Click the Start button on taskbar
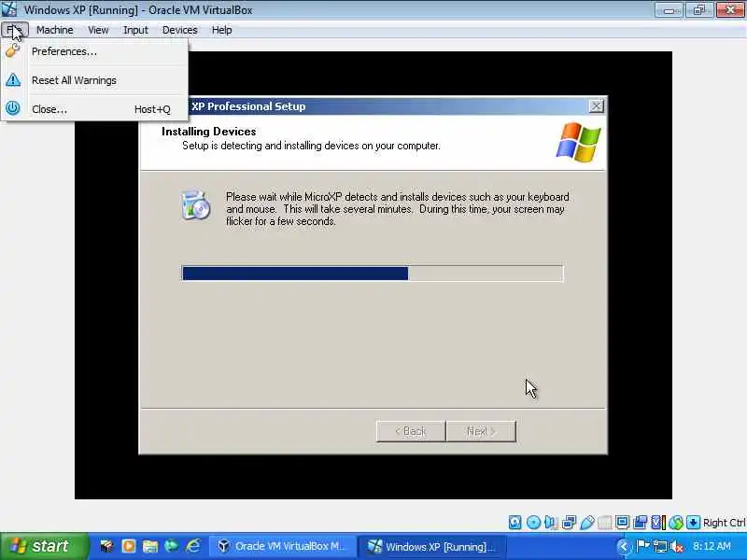This screenshot has width=747, height=560. point(44,546)
